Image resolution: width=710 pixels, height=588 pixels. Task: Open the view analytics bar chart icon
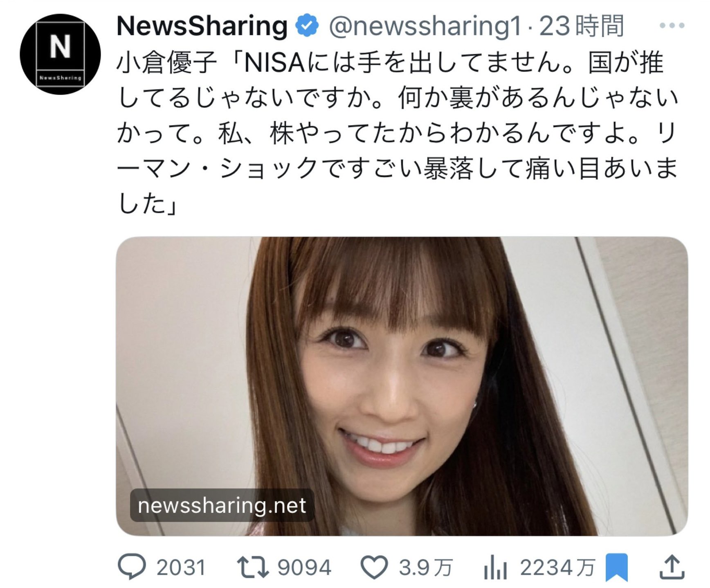click(x=495, y=567)
